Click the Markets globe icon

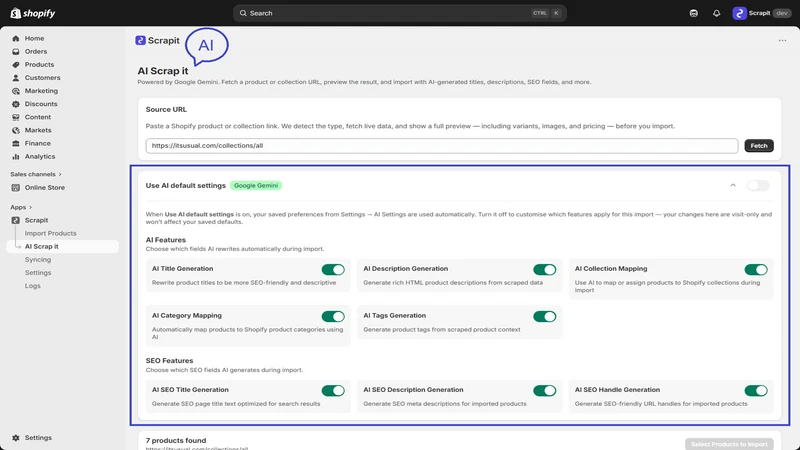(16, 131)
